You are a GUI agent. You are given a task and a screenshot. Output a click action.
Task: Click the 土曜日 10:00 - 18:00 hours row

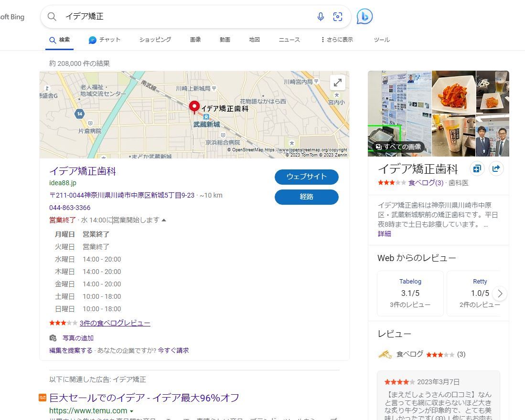click(88, 296)
